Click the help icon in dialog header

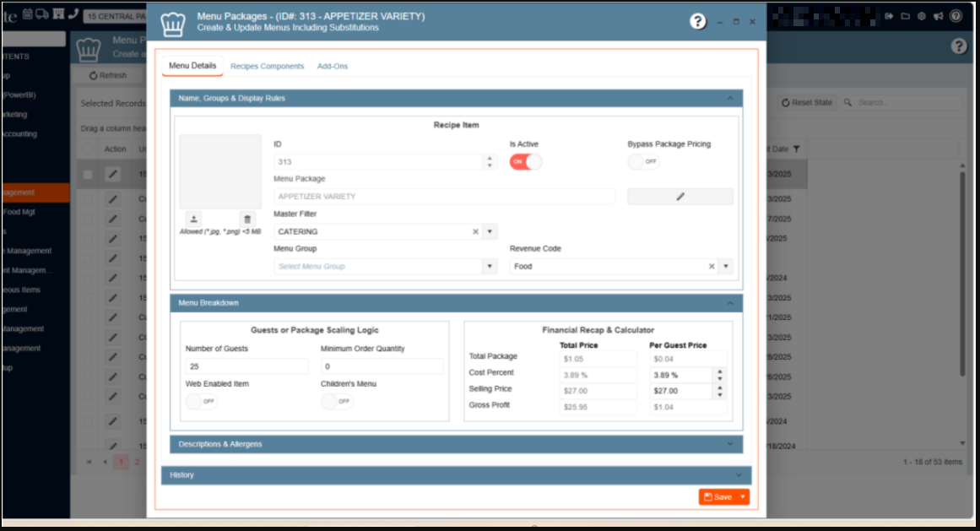pyautogui.click(x=698, y=22)
